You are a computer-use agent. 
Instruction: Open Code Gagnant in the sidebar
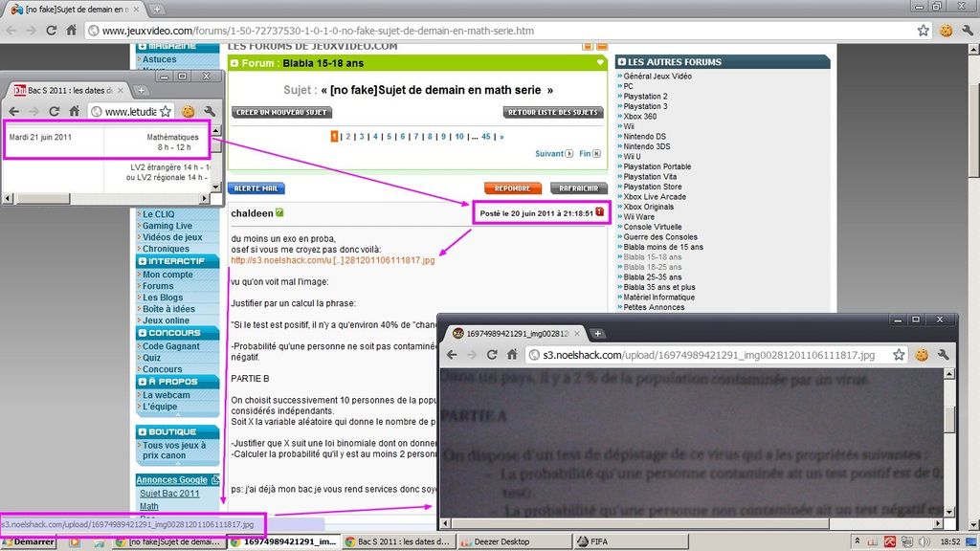pos(170,346)
